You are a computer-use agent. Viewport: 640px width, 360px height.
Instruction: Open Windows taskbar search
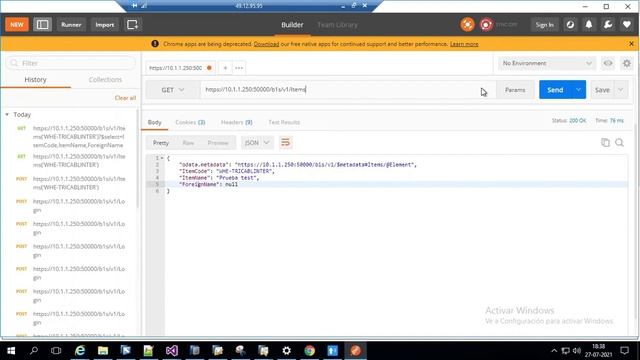click(34, 351)
